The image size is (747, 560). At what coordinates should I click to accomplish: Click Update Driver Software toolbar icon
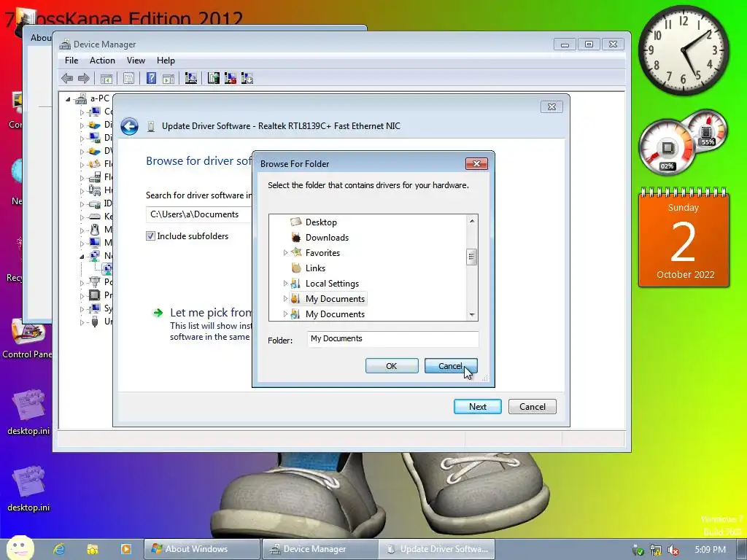pos(214,78)
